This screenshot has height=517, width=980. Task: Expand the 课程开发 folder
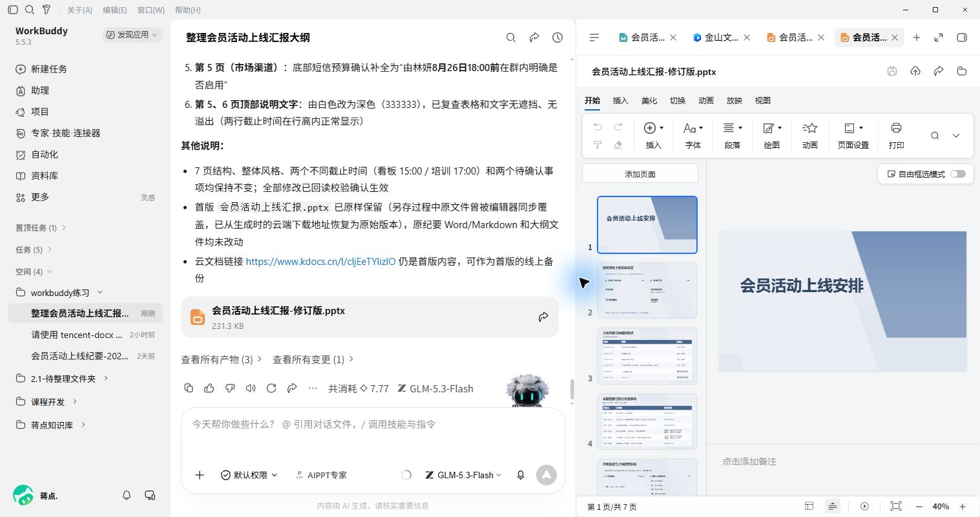75,401
